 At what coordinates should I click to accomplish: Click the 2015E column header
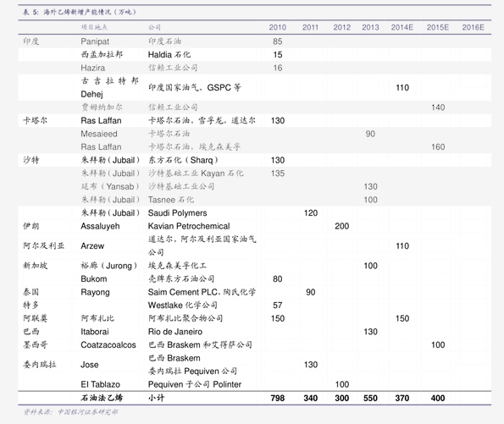tap(438, 27)
